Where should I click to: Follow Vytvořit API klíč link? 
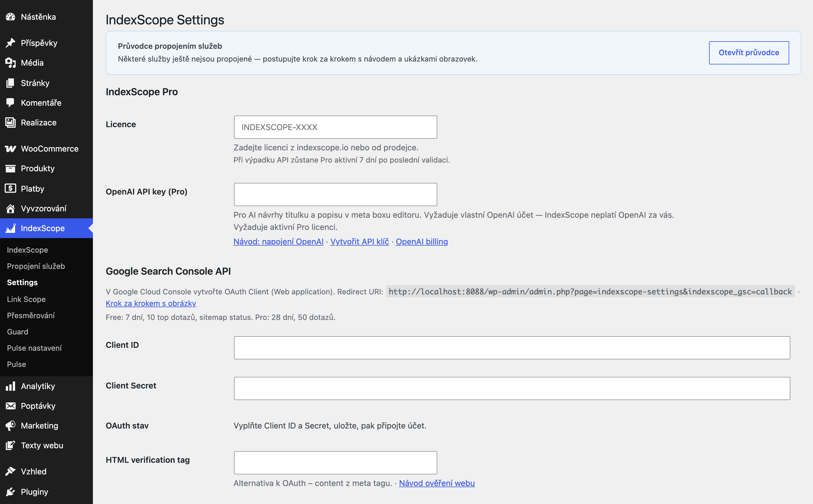359,241
